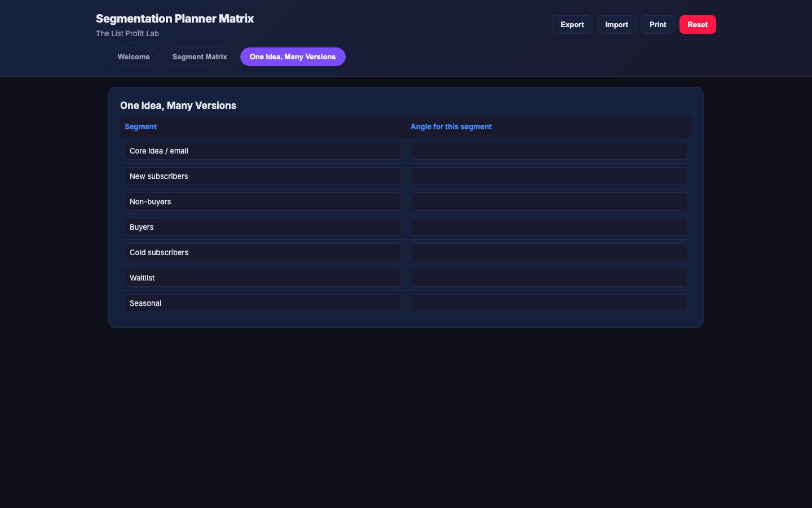Print the planner matrix
Image resolution: width=812 pixels, height=508 pixels.
[657, 24]
